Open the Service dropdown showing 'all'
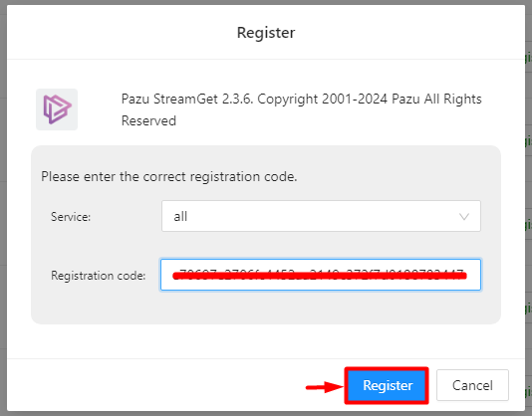The height and width of the screenshot is (416, 532). 321,216
